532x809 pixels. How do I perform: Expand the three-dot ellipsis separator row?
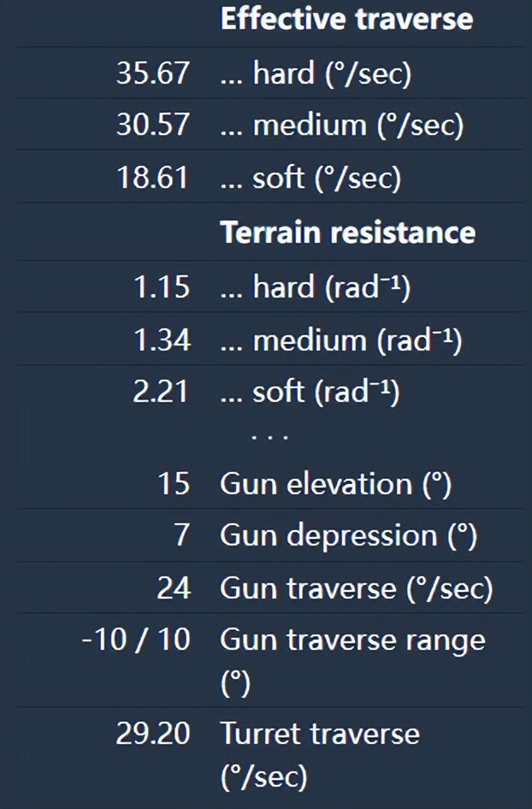click(269, 437)
